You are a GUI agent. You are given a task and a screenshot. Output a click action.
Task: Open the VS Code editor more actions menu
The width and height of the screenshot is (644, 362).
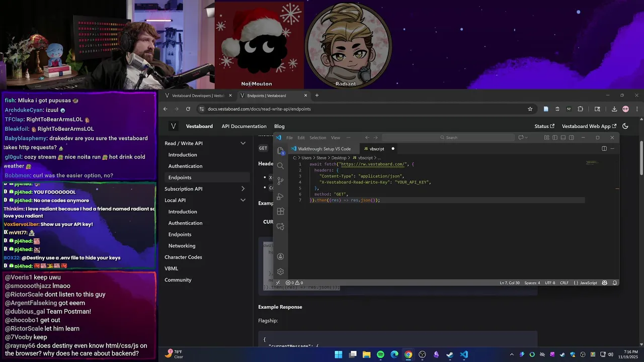[612, 148]
